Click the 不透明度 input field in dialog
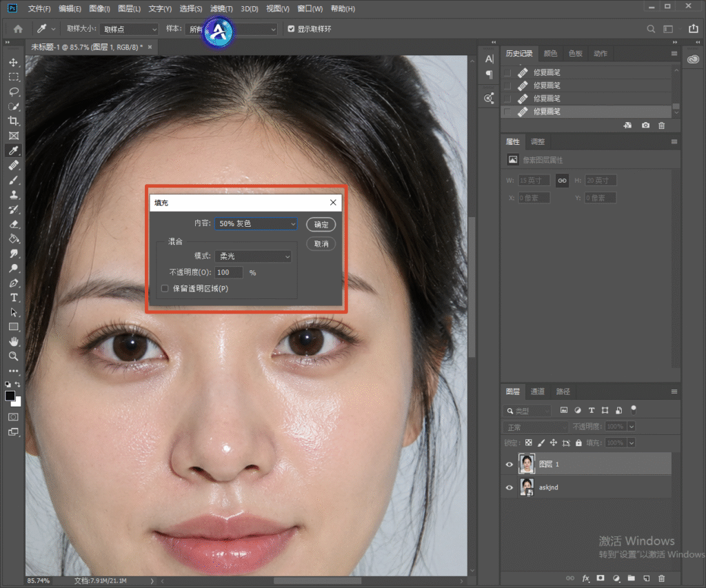Viewport: 706px width, 588px height. tap(229, 272)
